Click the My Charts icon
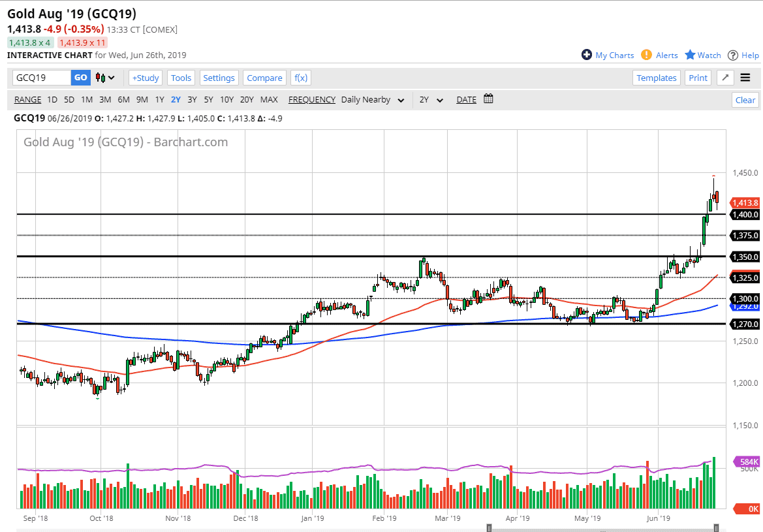This screenshot has width=763, height=532. tap(587, 55)
